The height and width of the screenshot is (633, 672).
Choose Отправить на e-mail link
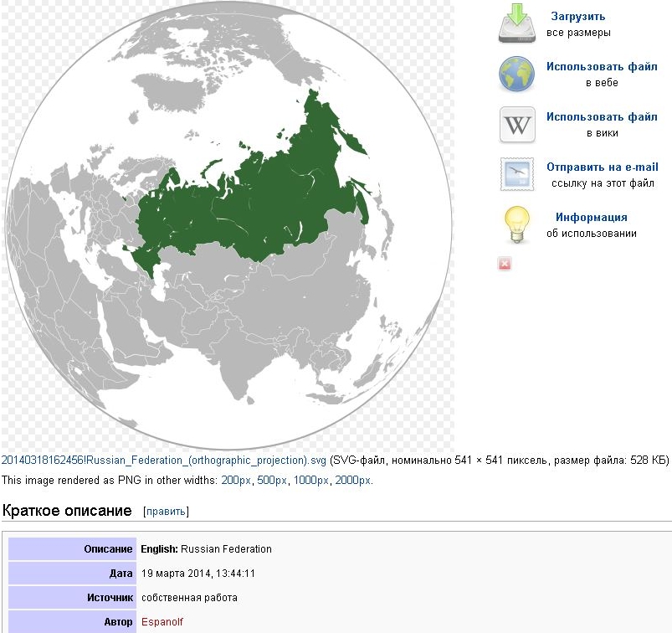(x=602, y=167)
